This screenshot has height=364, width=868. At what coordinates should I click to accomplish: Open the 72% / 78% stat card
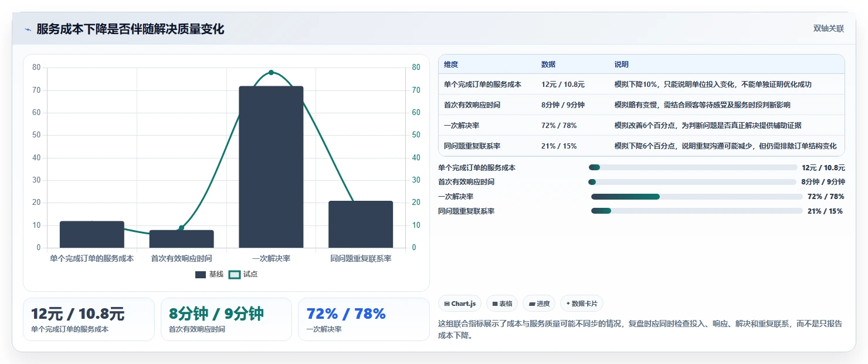[364, 319]
